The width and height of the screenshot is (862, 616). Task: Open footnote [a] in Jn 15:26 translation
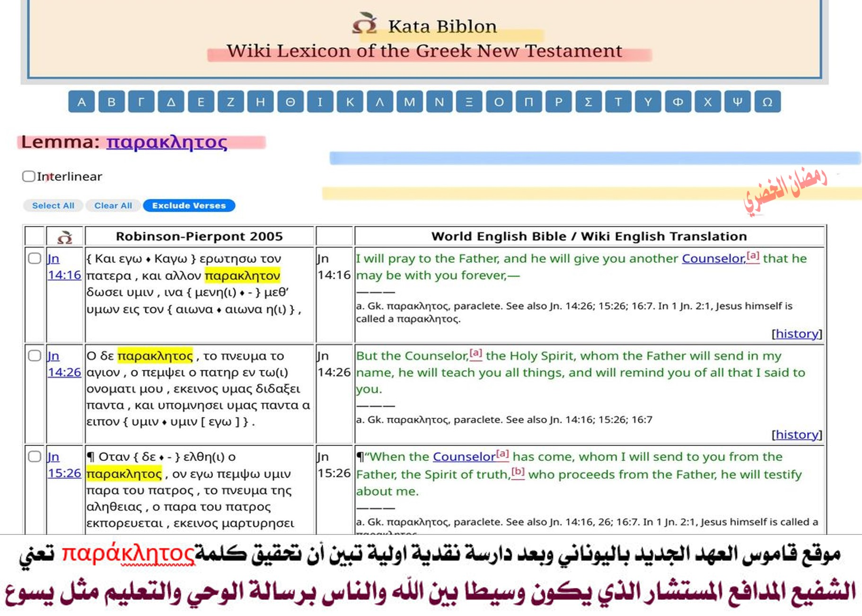(502, 454)
